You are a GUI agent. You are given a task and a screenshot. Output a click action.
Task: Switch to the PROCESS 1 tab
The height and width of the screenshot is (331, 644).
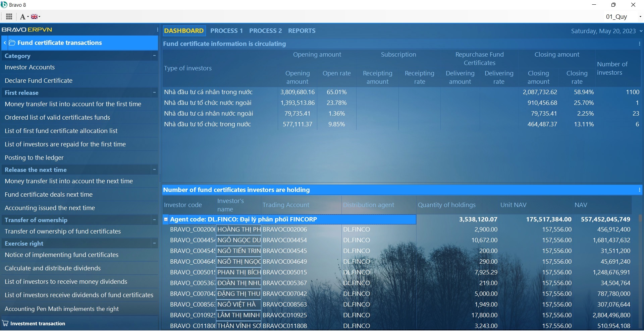227,30
